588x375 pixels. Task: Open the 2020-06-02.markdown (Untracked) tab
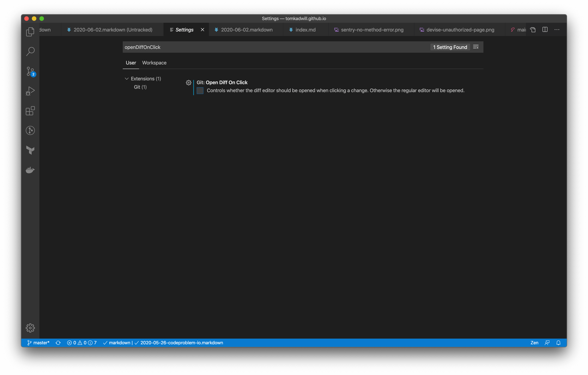[113, 30]
